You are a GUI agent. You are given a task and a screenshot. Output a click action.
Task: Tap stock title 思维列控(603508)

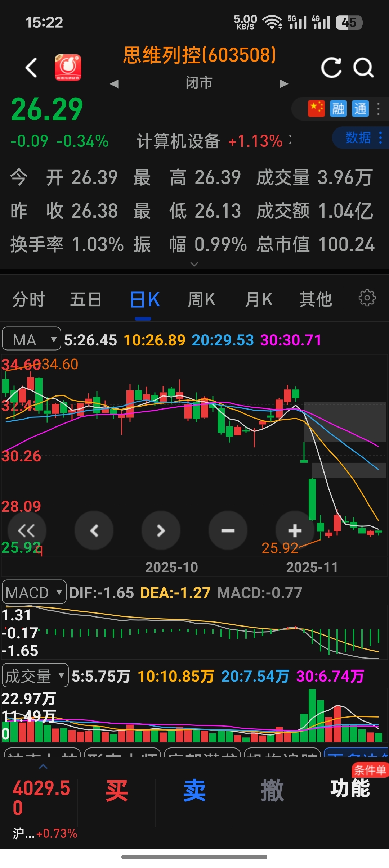click(x=199, y=55)
